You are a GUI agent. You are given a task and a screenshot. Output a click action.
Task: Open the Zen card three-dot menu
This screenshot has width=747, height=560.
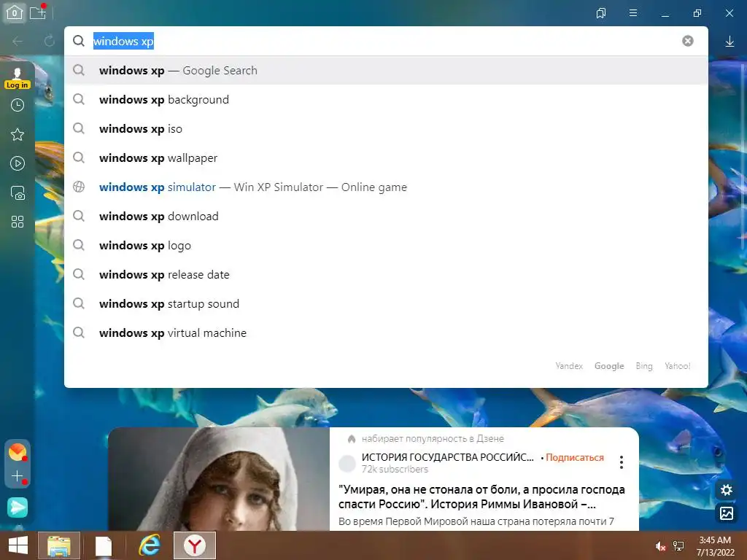622,462
